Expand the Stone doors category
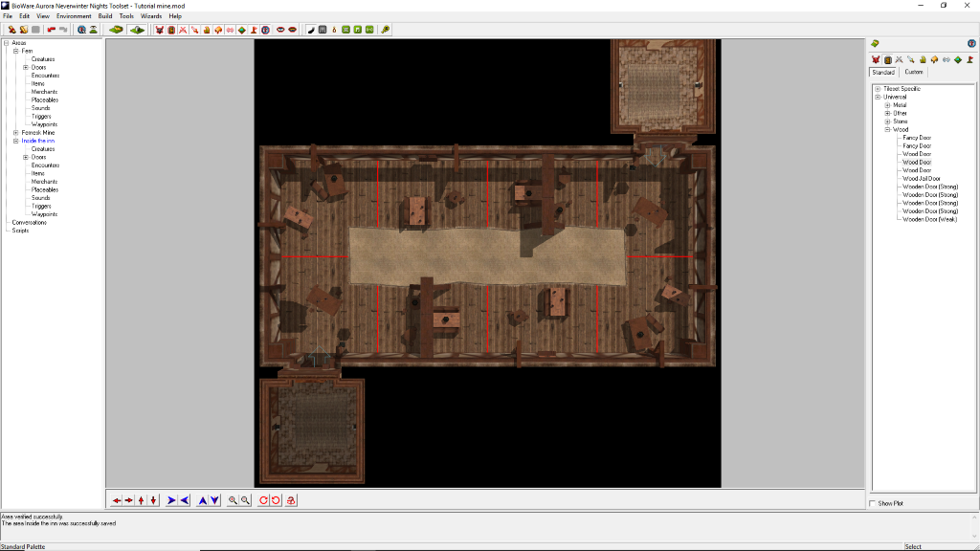The height and width of the screenshot is (551, 980). coord(887,121)
